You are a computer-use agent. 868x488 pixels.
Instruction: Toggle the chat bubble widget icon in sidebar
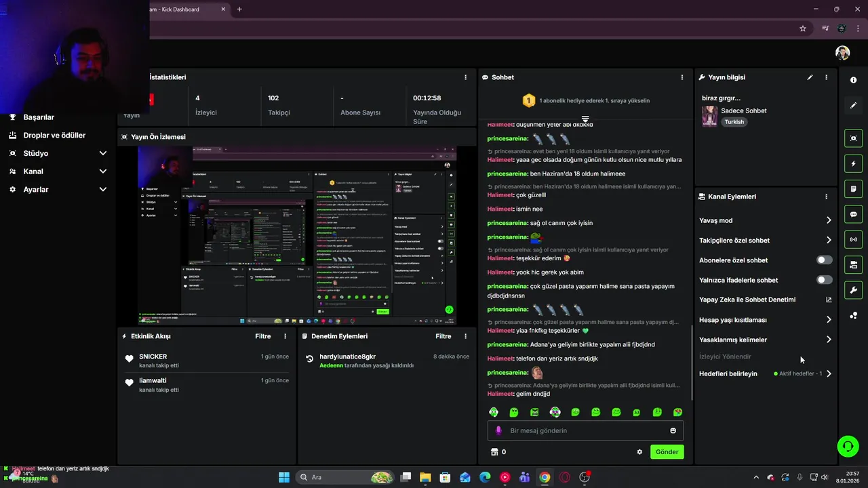(853, 214)
